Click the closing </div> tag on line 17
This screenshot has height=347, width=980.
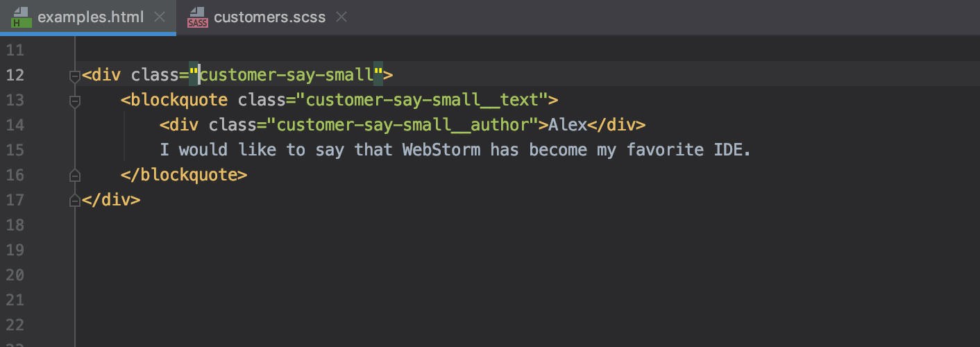pos(111,200)
